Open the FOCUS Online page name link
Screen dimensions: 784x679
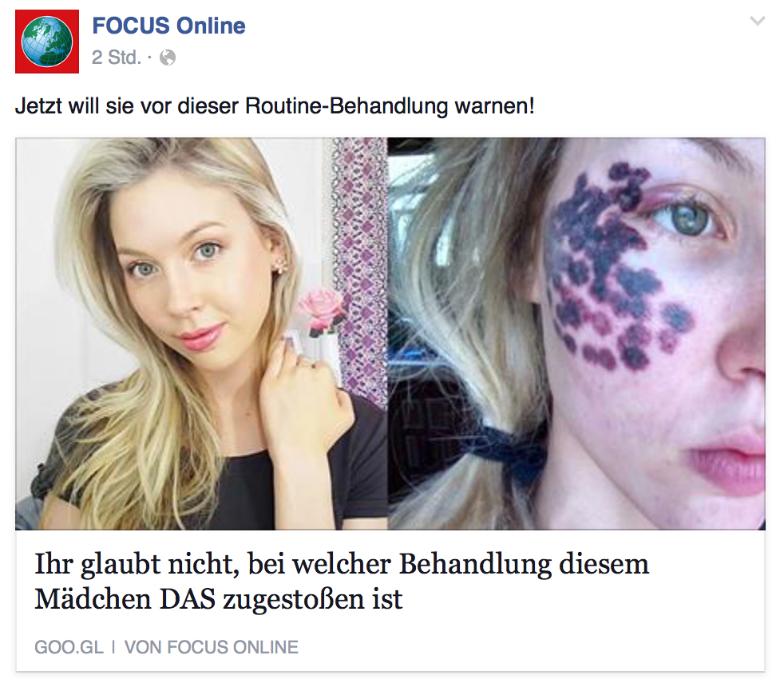[x=168, y=26]
